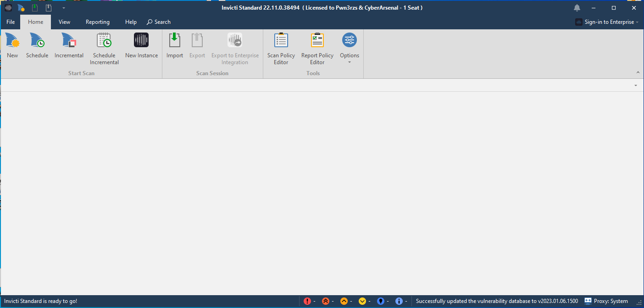Start a New scan
The width and height of the screenshot is (644, 308).
(12, 46)
